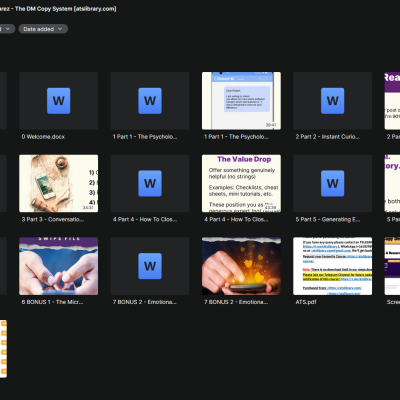
Task: Open Word icon tile of 1 Part 1 - The Psycholo...
Action: 150,101
